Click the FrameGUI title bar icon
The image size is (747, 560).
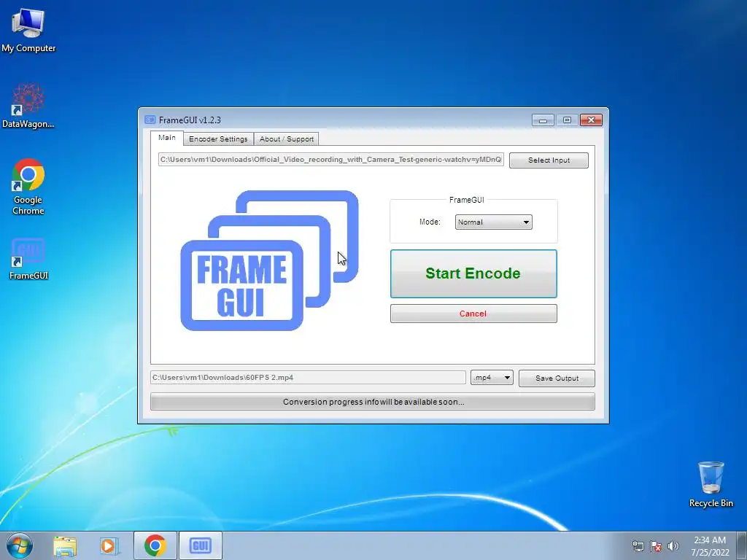[150, 120]
